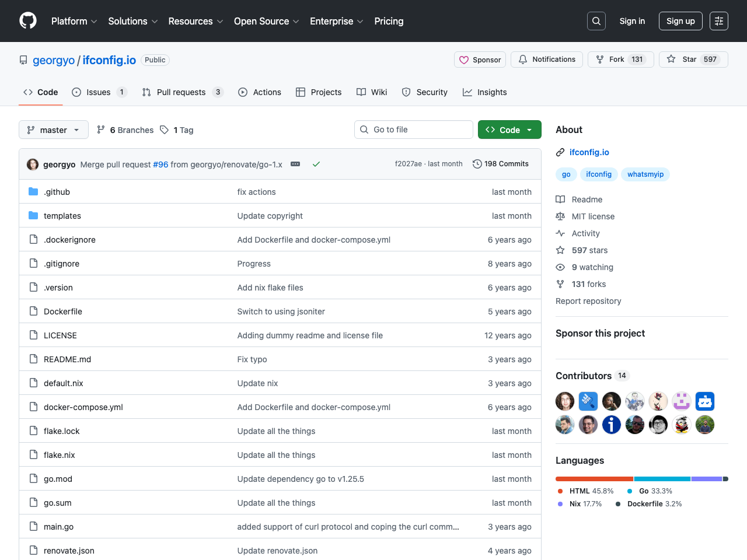The image size is (747, 560).
Task: Switch to the Issues tab
Action: 99,92
